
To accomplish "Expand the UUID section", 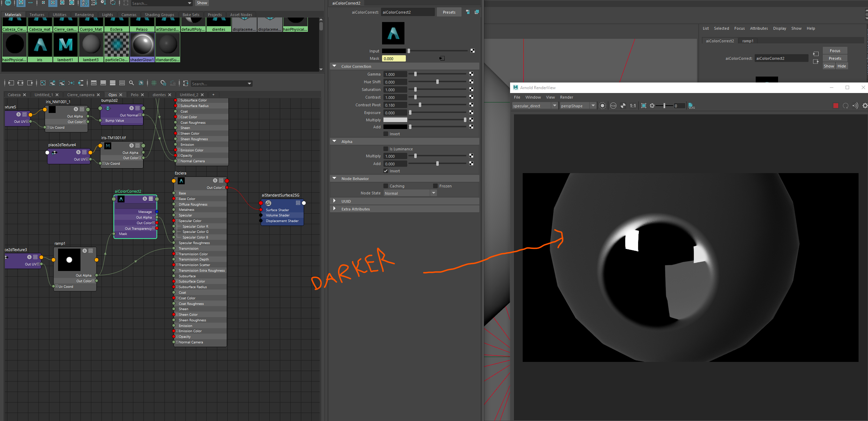I will 334,201.
